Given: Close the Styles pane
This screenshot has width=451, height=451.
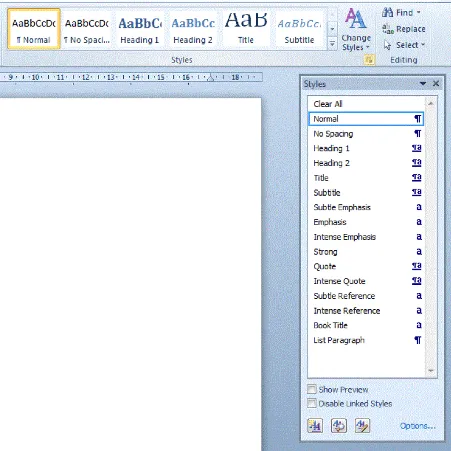Looking at the screenshot, I should [436, 84].
